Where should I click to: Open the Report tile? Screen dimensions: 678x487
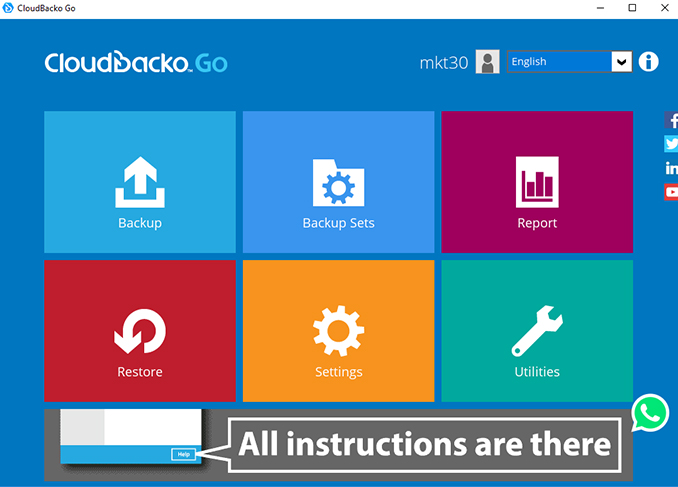pos(537,182)
